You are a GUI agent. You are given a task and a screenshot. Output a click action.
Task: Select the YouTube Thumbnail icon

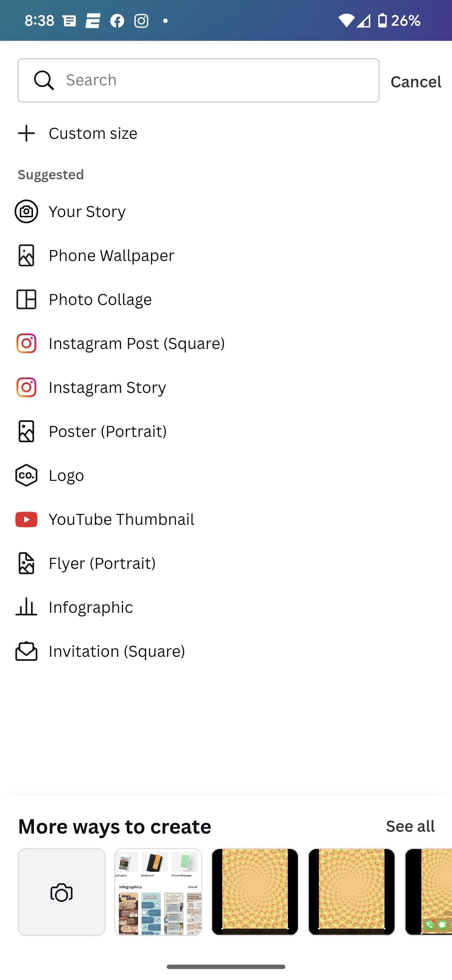pyautogui.click(x=26, y=519)
